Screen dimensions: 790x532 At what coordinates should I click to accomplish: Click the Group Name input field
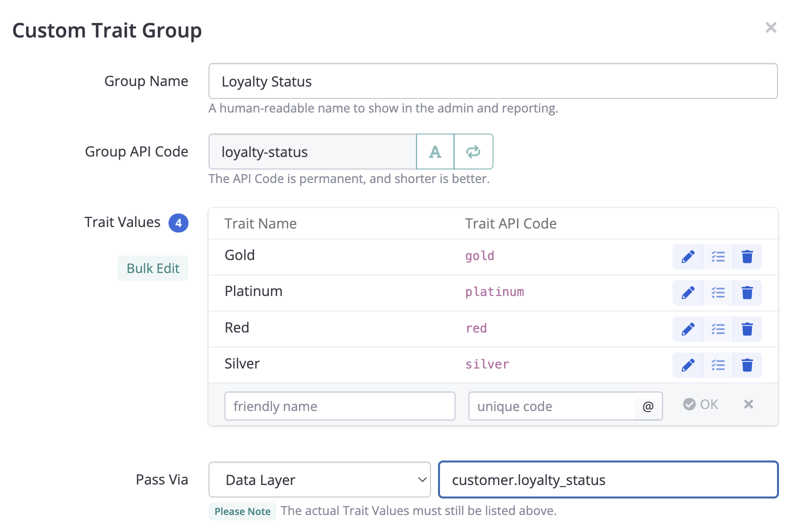coord(492,81)
